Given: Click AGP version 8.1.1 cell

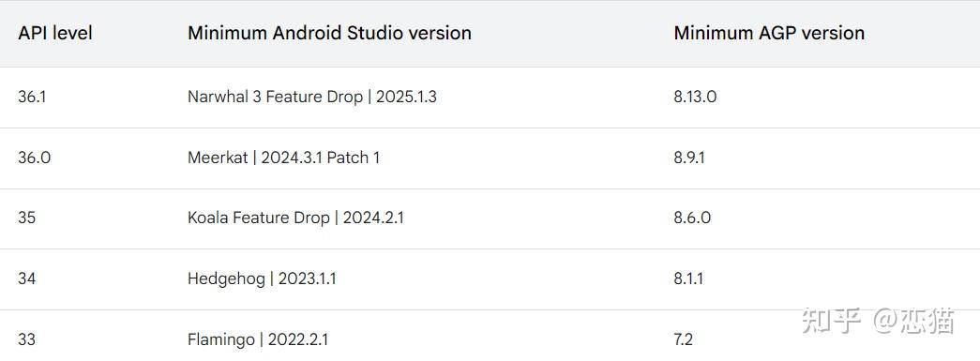Looking at the screenshot, I should point(688,278).
